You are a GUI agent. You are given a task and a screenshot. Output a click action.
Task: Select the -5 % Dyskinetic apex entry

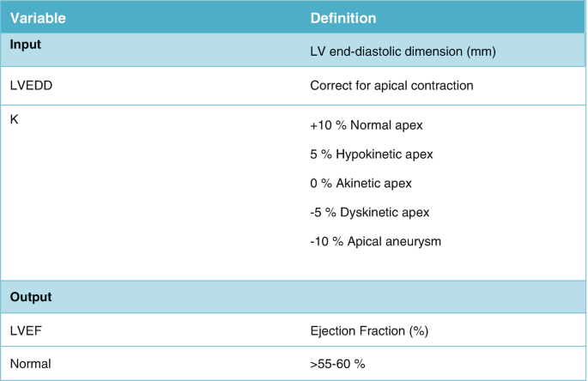[x=369, y=212]
